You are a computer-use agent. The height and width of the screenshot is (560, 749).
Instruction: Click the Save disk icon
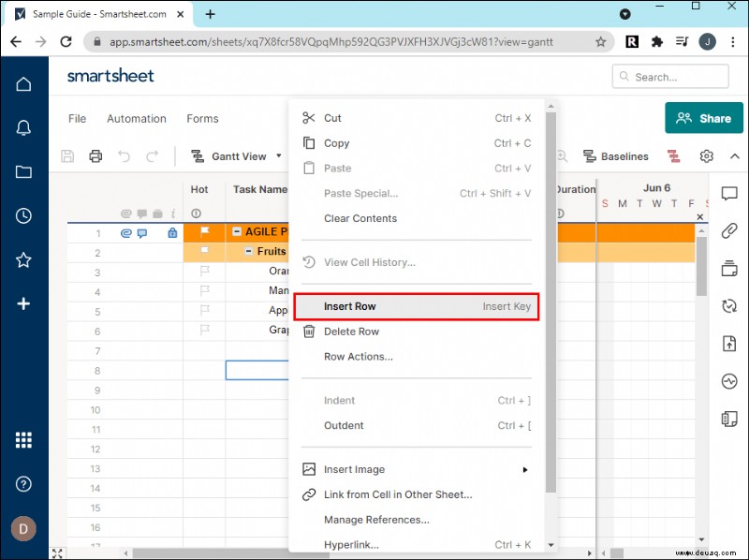coord(67,156)
